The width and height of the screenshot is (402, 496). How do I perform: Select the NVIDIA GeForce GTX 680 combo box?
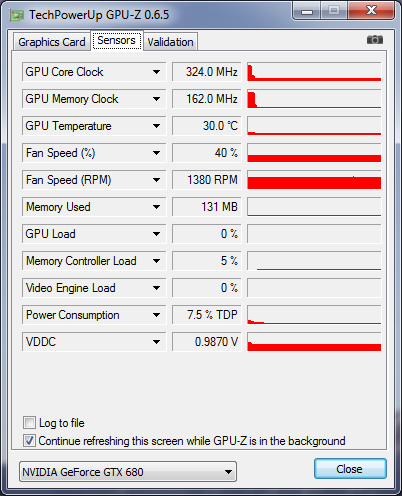[x=128, y=472]
